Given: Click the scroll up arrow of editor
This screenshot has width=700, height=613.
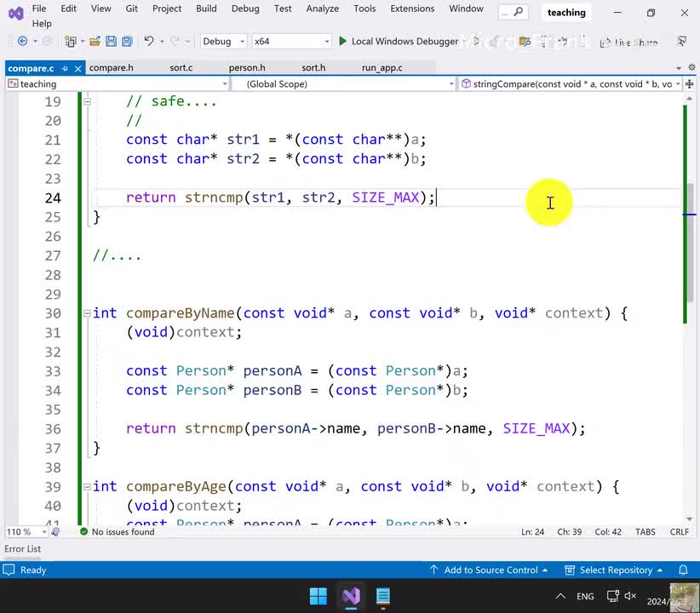Looking at the screenshot, I should tap(690, 98).
